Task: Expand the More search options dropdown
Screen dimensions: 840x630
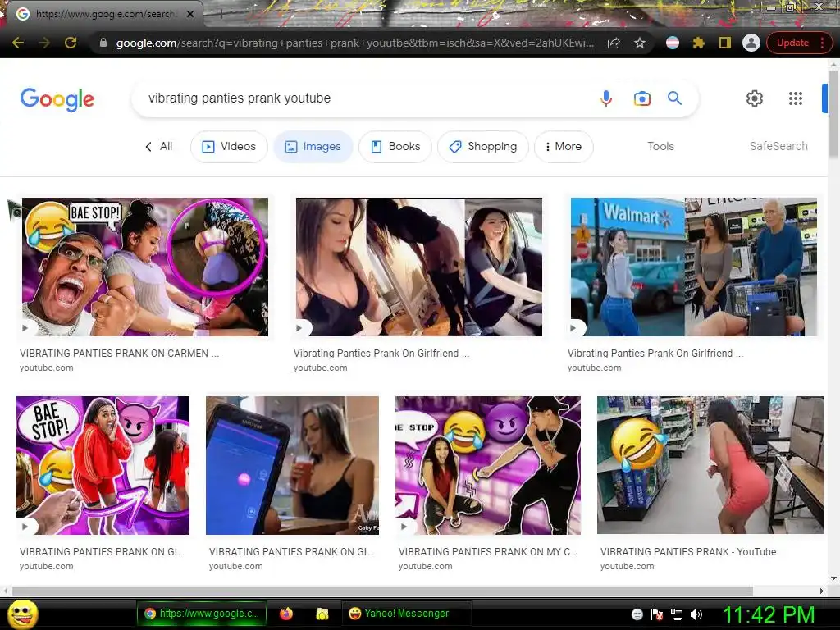Action: point(564,146)
